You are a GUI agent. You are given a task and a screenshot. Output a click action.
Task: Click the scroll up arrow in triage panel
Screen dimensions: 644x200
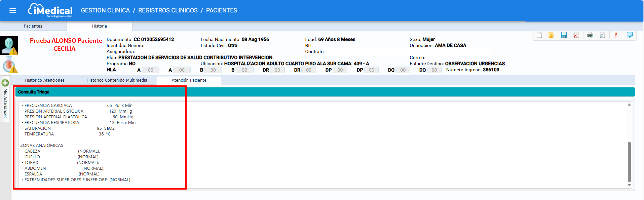coord(629,105)
